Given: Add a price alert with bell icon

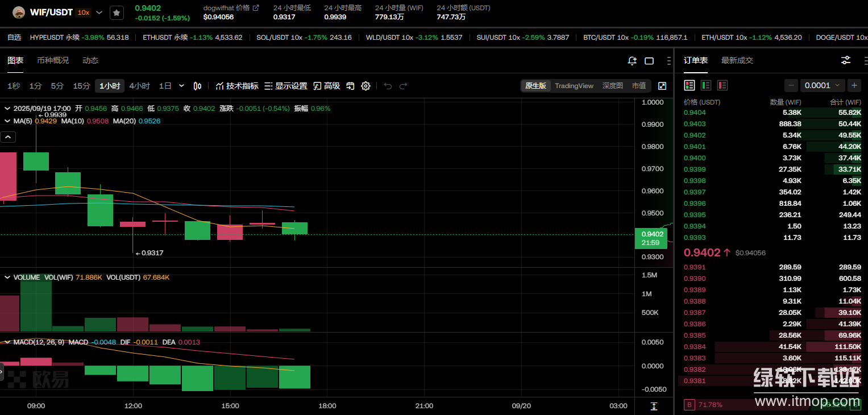Looking at the screenshot, I should pyautogui.click(x=632, y=61).
